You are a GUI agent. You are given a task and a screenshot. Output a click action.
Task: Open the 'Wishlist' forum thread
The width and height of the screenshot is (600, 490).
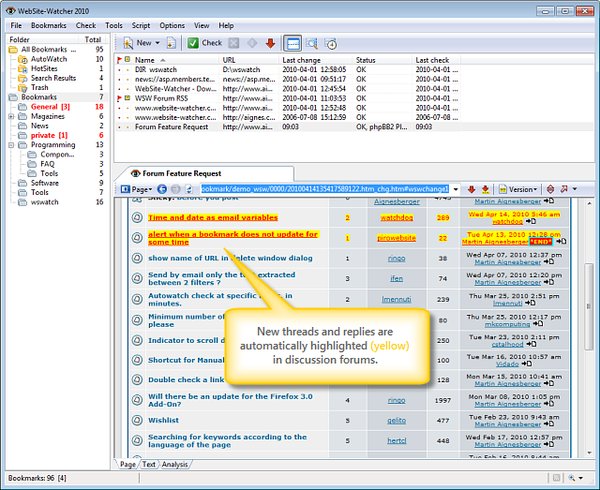[164, 421]
